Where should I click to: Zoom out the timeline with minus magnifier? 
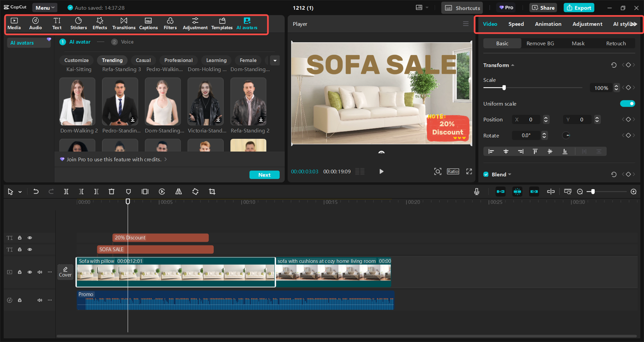(580, 192)
